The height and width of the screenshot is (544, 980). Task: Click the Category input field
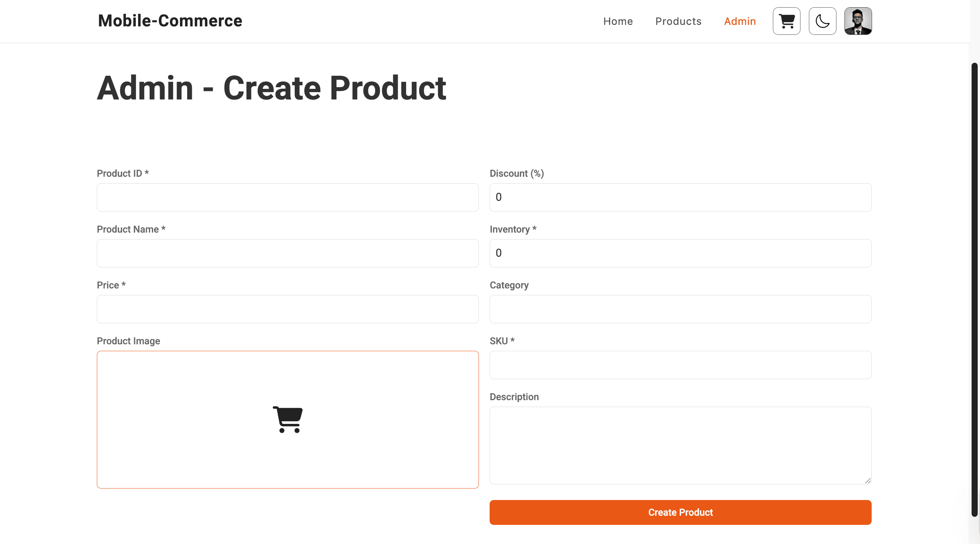pyautogui.click(x=680, y=309)
